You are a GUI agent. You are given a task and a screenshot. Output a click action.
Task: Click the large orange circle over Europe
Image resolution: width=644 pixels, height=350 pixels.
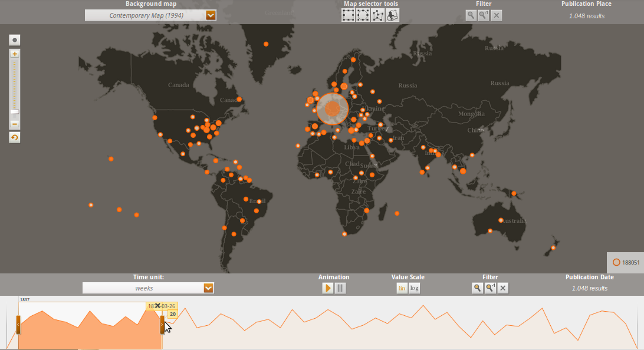(333, 108)
